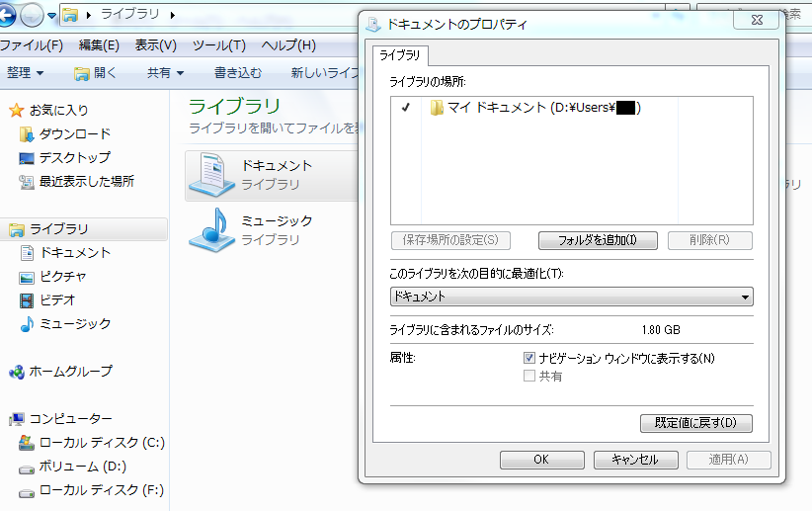Select the large ミュージック library icon

click(x=211, y=230)
